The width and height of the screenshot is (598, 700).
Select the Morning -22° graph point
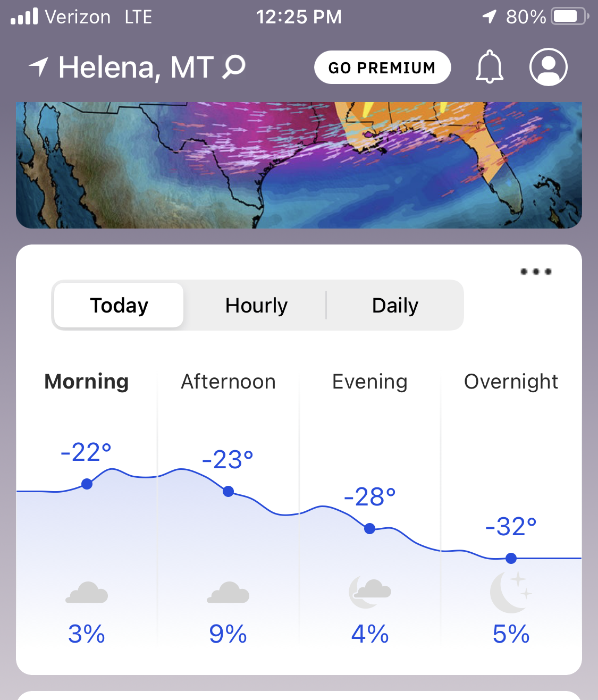[x=87, y=484]
